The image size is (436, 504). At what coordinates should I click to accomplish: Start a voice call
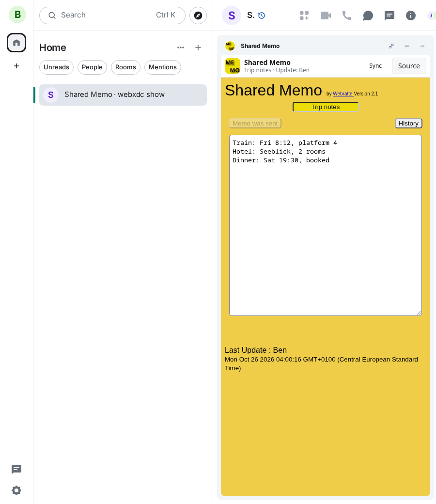347,16
